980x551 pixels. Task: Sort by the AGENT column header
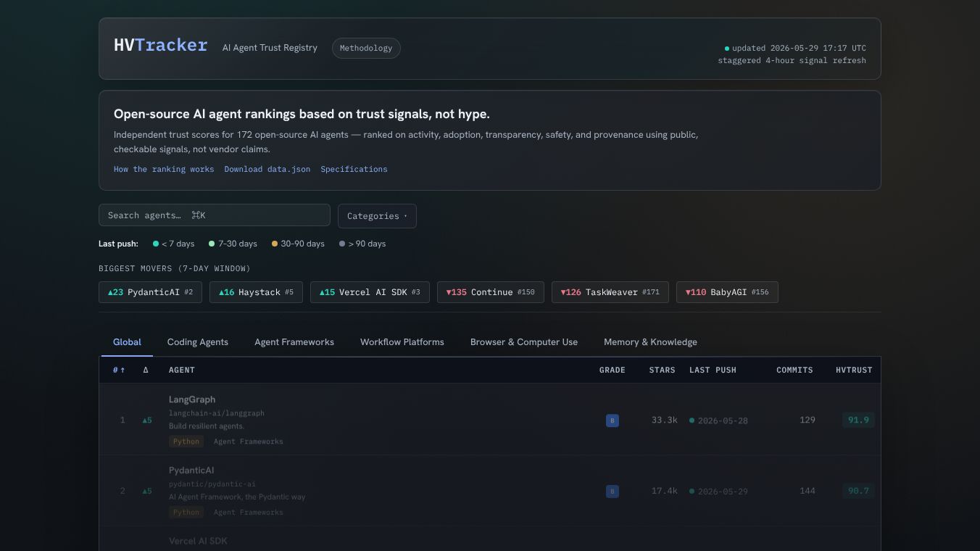click(181, 370)
